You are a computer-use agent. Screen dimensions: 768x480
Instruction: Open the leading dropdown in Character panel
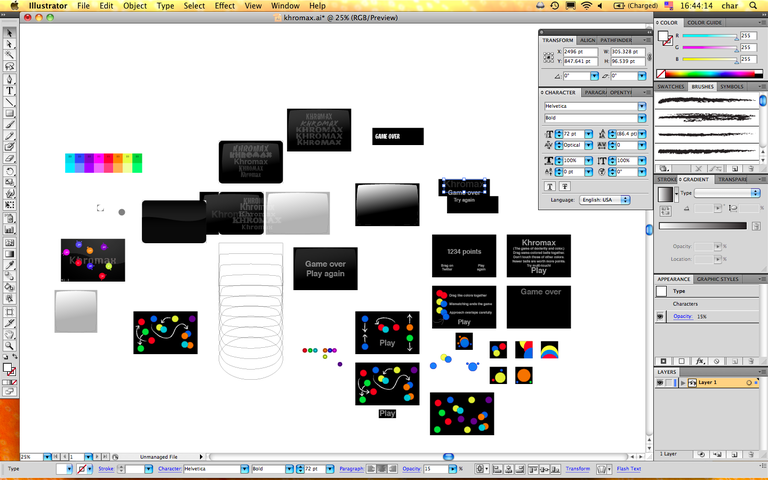[x=642, y=134]
